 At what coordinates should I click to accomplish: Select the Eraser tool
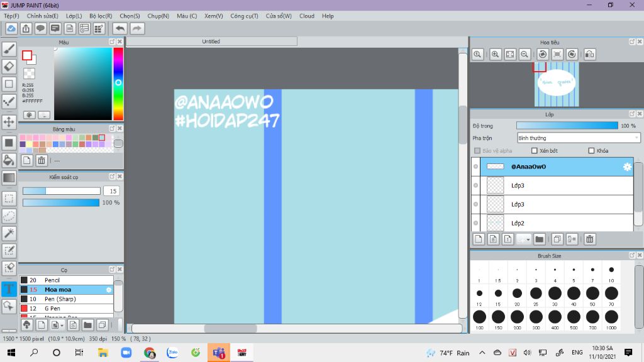coord(9,67)
